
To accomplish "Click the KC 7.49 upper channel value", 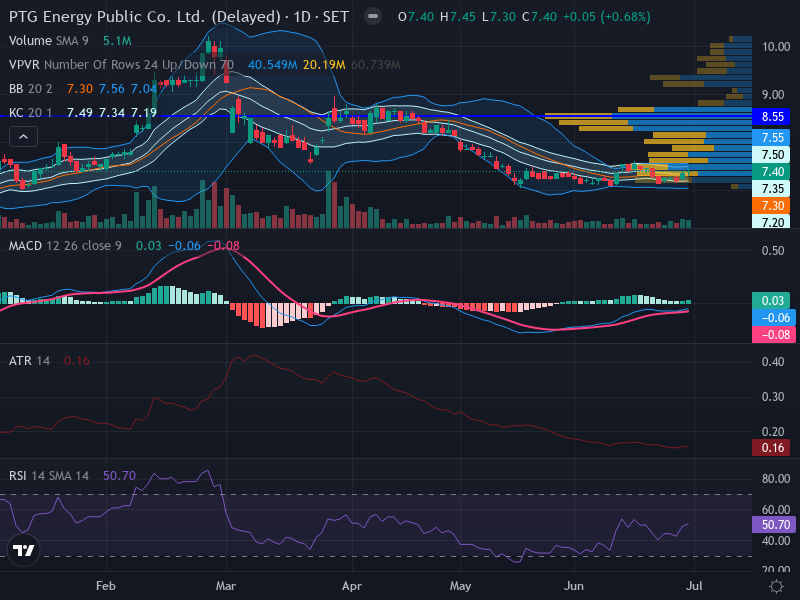I will point(80,113).
